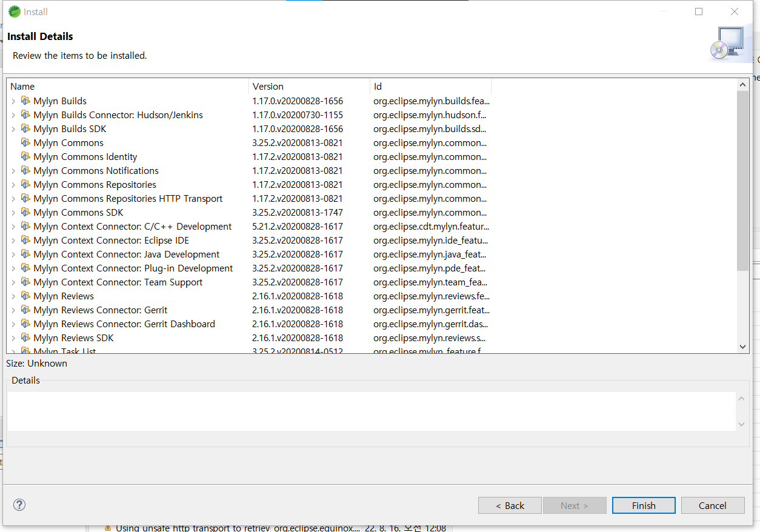Click the help question mark icon
This screenshot has width=760, height=532.
pyautogui.click(x=19, y=505)
